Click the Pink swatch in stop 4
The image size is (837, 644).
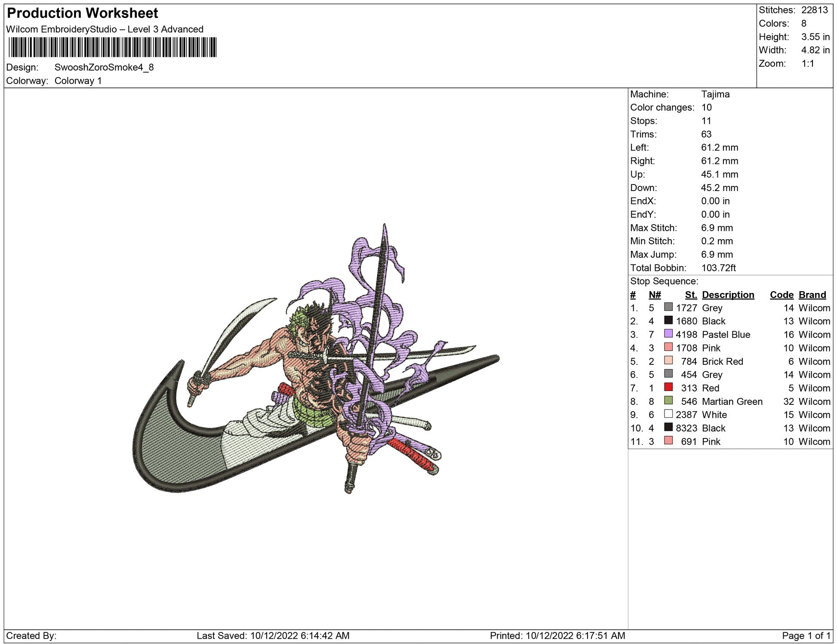tap(668, 347)
